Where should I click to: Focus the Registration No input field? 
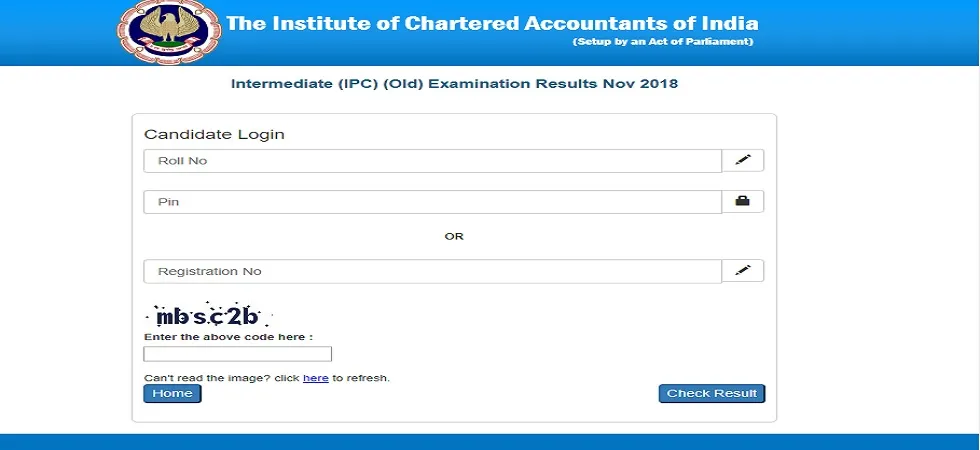coord(432,271)
